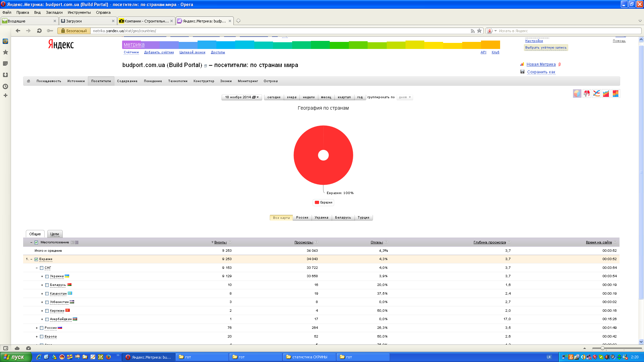Click the Новая Метрика link

point(541,64)
